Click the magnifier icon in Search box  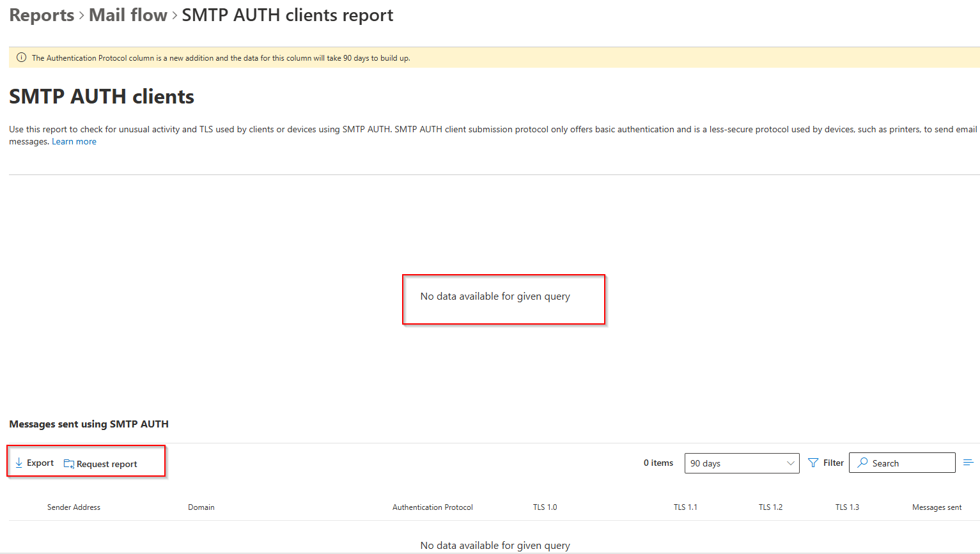[862, 463]
